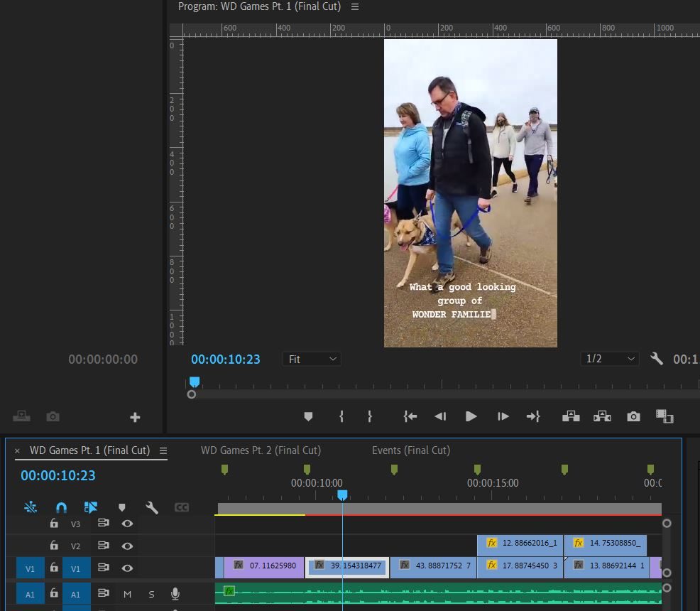Open Program panel hamburger menu
700x611 pixels.
pyautogui.click(x=355, y=6)
